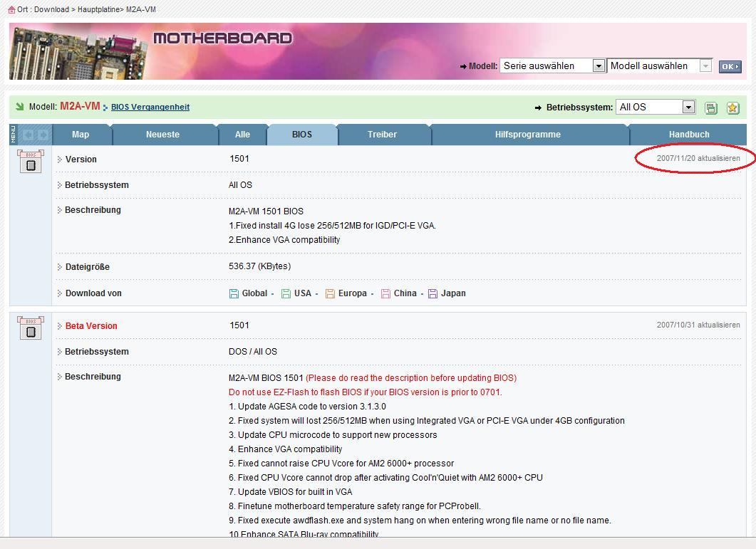The image size is (756, 549).
Task: Expand the first Beschreibung row arrow
Action: (x=60, y=210)
